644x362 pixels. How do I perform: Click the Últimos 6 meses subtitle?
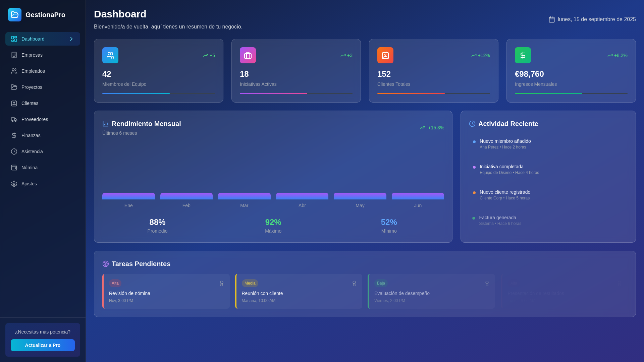click(120, 133)
